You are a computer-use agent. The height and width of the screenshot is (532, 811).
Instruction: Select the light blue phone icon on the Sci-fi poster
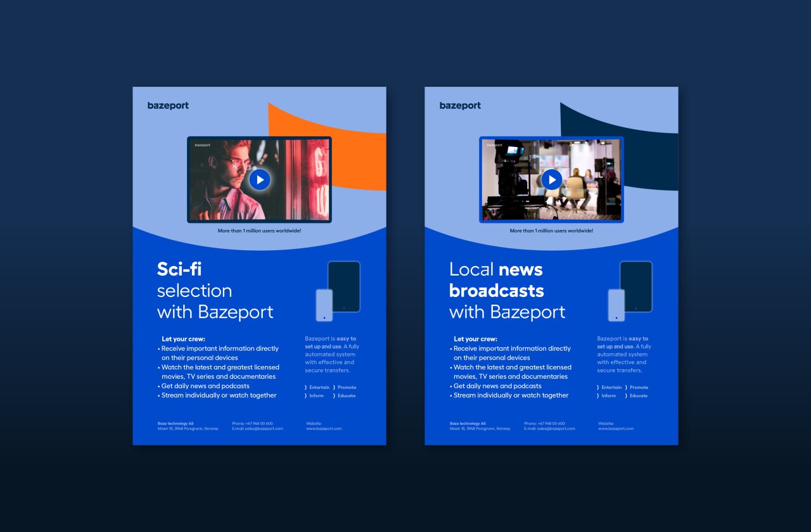324,305
